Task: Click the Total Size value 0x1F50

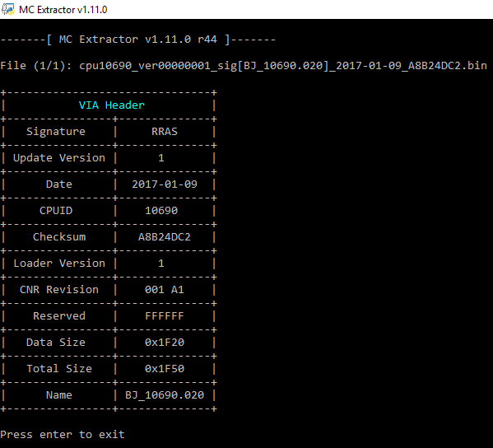Action: [x=165, y=369]
